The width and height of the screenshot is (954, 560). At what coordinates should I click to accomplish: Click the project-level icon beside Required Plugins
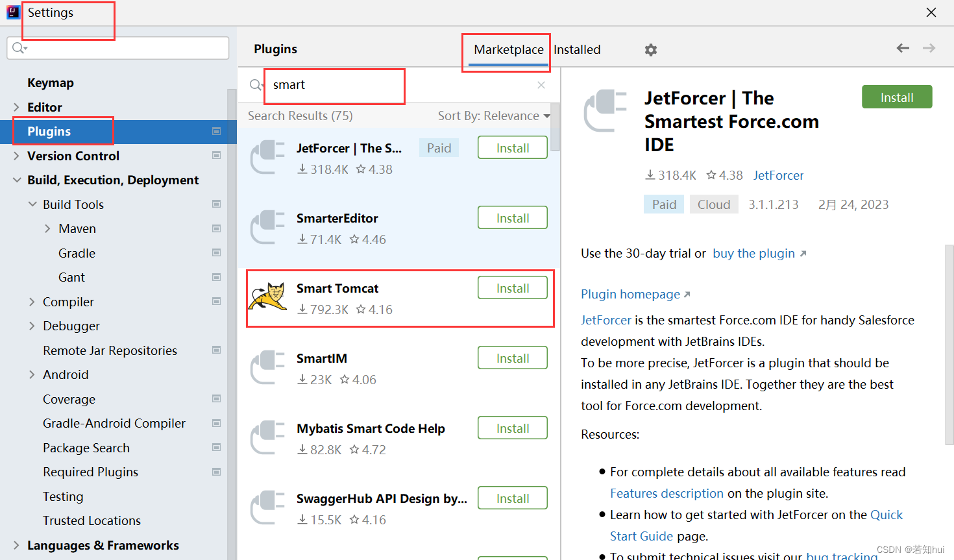point(217,472)
